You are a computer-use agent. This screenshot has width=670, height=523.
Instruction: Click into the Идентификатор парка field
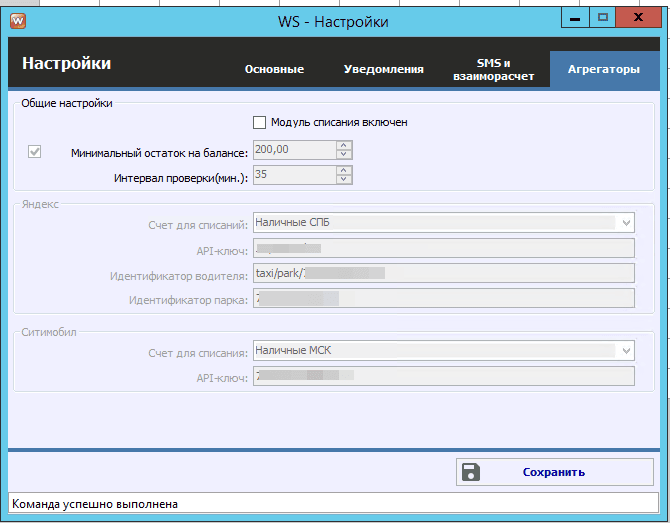pos(444,298)
